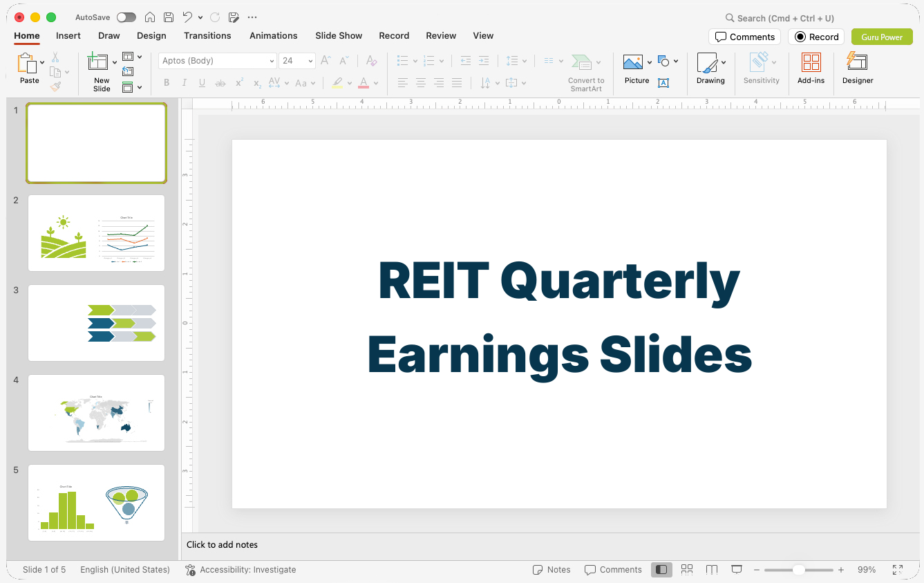Switch to Reading view

(712, 570)
